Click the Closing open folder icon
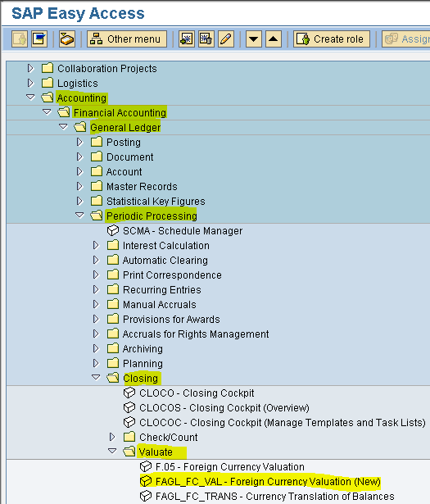 click(113, 378)
